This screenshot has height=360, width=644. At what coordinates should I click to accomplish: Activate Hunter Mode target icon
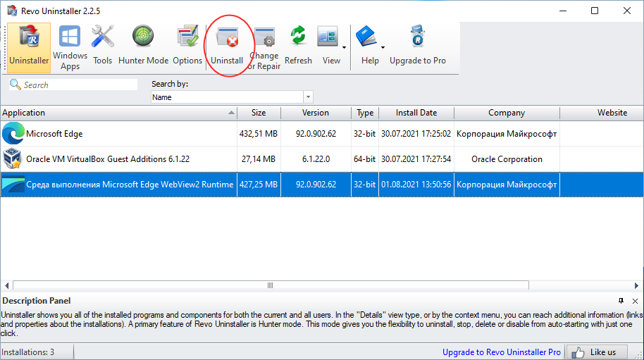coord(143,46)
